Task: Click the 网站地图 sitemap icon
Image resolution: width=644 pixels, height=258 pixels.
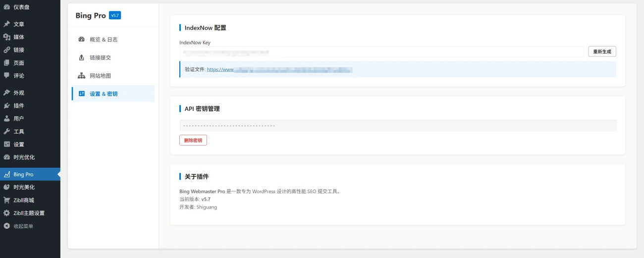Action: tap(82, 76)
